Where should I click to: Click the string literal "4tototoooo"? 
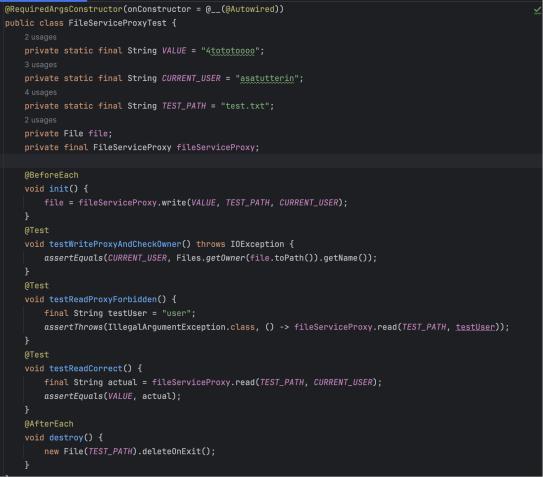click(230, 51)
